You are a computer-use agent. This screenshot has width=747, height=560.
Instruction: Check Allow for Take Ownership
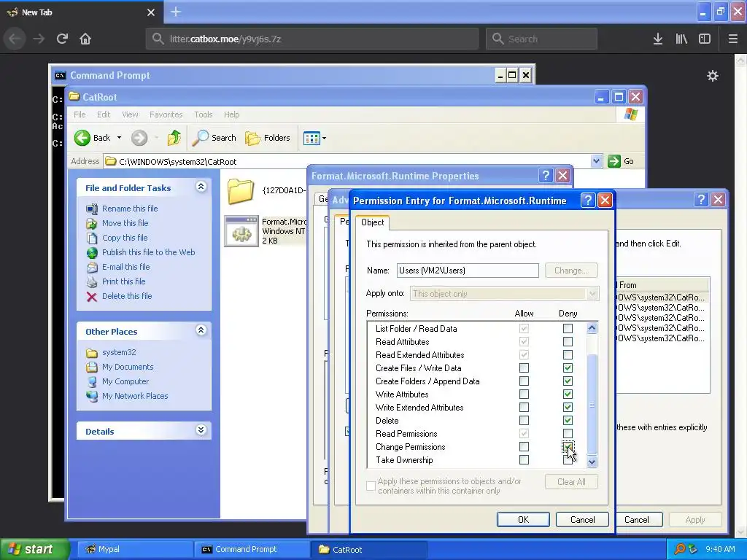(524, 460)
